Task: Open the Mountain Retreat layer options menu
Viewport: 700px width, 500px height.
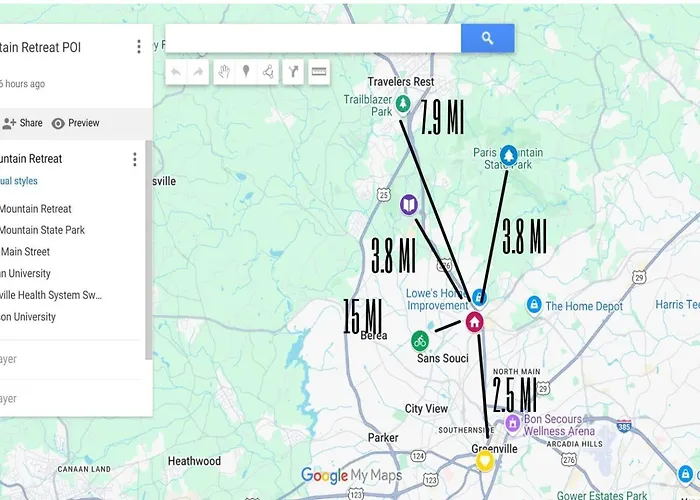Action: pyautogui.click(x=134, y=159)
